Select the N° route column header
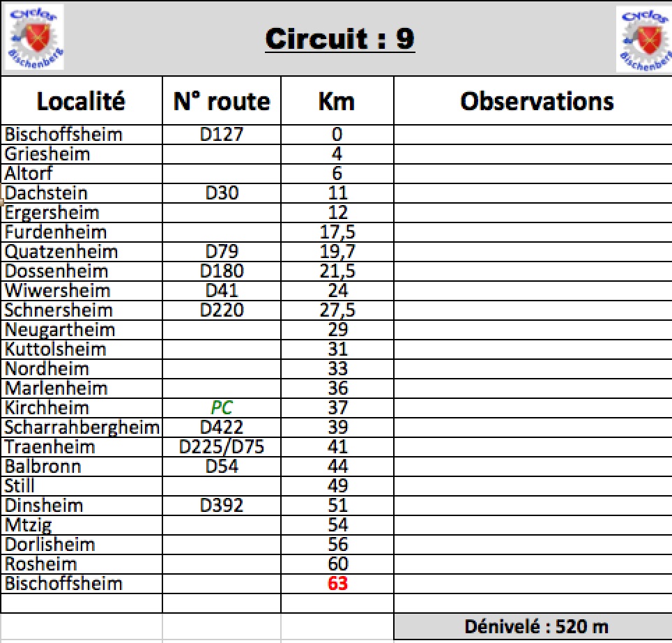 [x=222, y=101]
